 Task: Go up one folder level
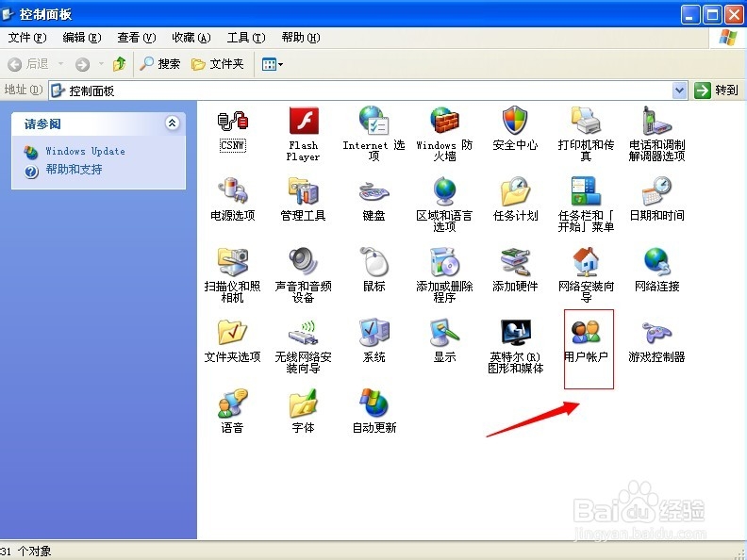click(119, 64)
